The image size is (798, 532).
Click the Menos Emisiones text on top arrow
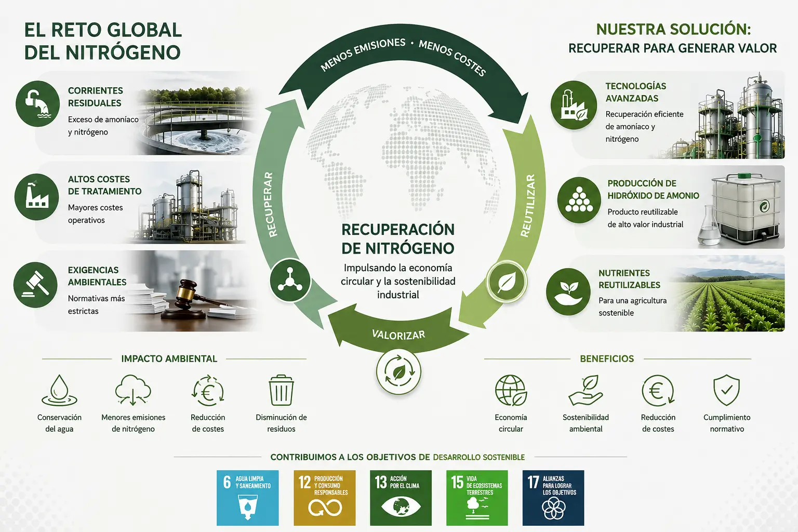tap(363, 54)
